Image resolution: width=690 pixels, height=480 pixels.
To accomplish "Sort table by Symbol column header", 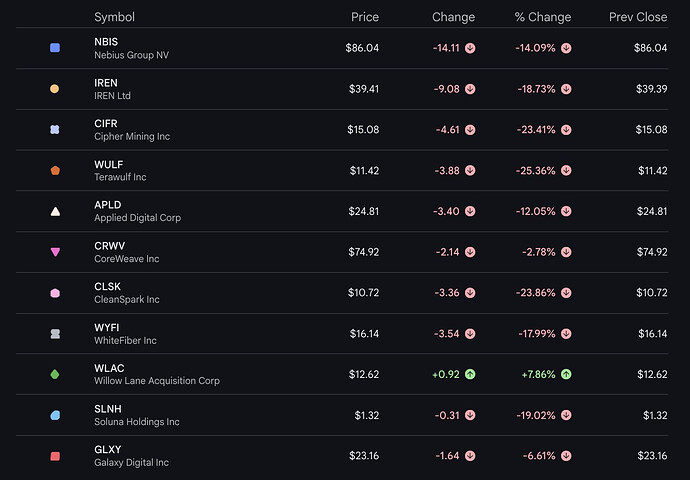I will (x=114, y=17).
